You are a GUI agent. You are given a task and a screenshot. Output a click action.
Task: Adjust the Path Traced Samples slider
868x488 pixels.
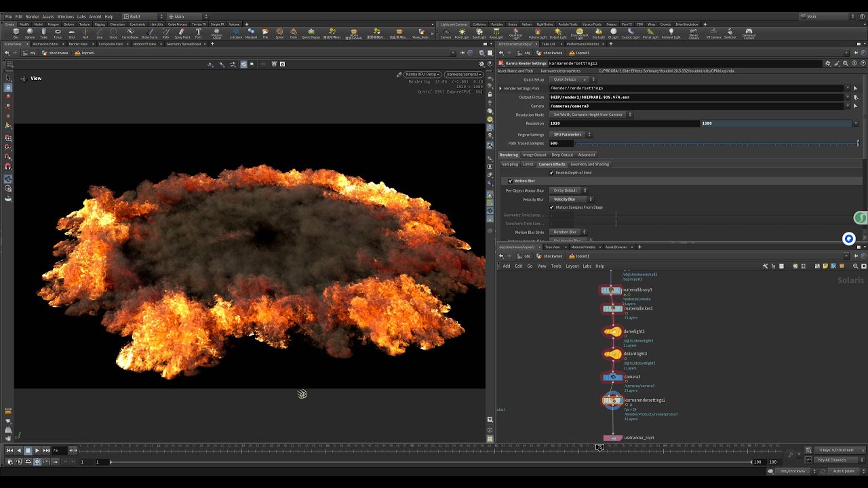(717, 143)
